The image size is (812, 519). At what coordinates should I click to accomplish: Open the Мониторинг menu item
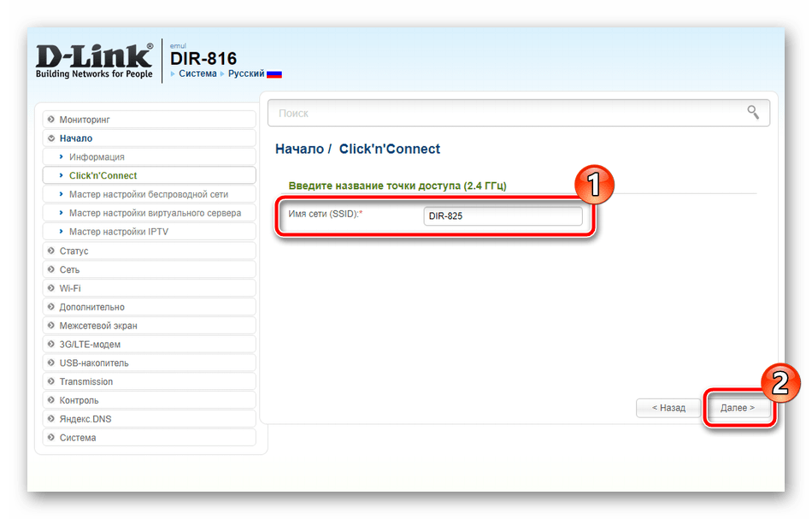pos(149,119)
